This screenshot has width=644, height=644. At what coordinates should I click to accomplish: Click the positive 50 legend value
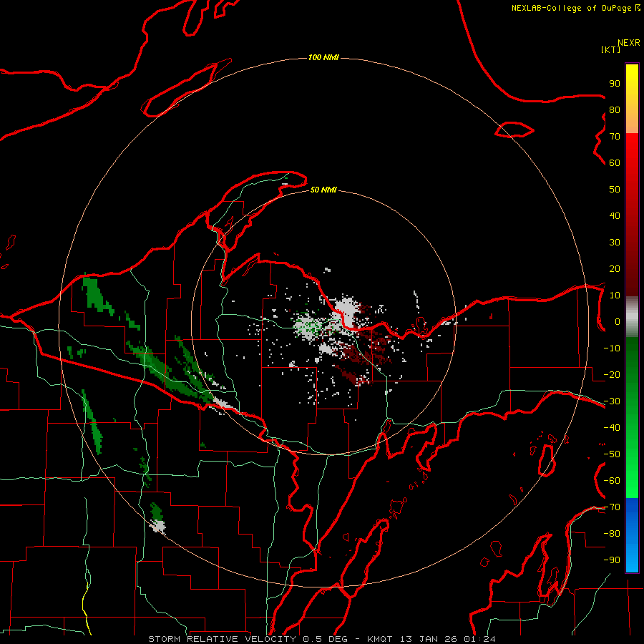point(615,190)
